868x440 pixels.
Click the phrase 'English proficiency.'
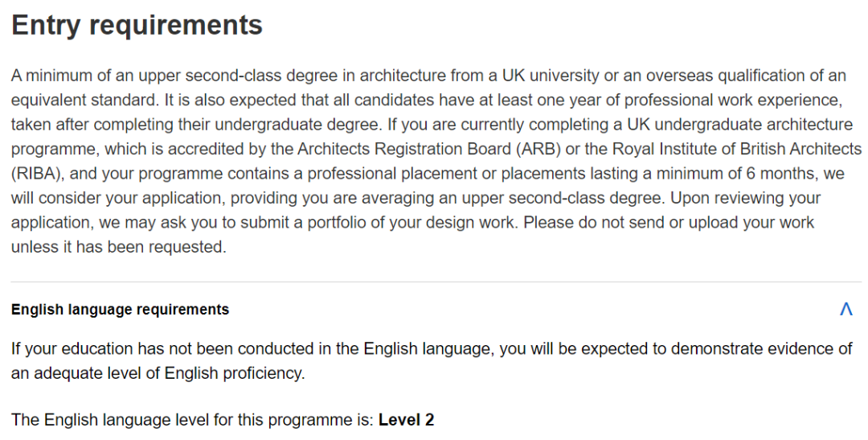tap(235, 373)
